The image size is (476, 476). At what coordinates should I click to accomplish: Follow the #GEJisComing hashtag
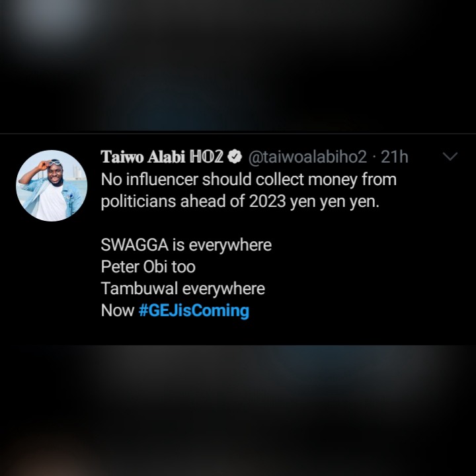pos(194,310)
